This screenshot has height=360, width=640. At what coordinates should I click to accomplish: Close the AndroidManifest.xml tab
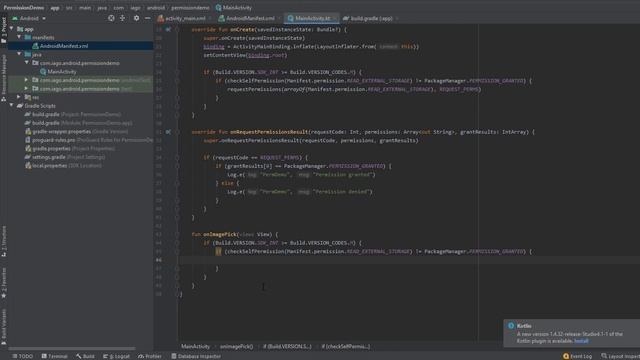[280, 18]
